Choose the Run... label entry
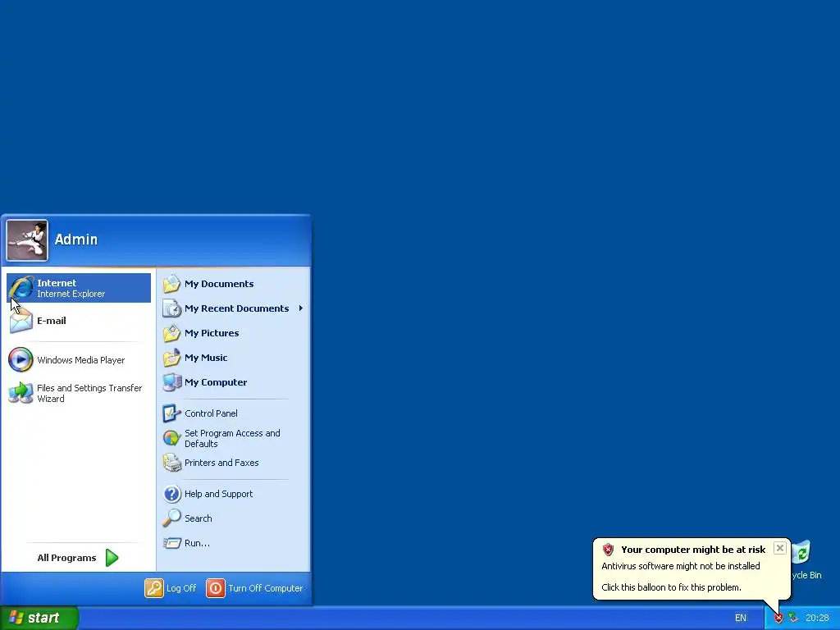 (197, 543)
